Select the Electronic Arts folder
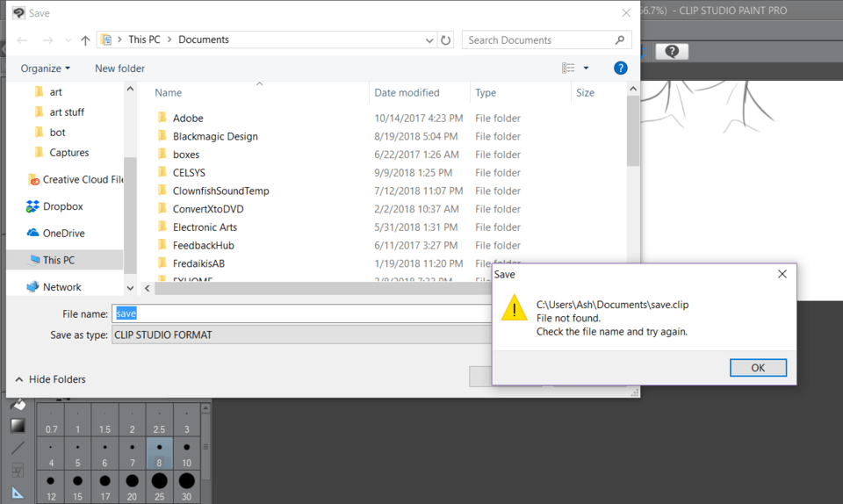 (205, 227)
